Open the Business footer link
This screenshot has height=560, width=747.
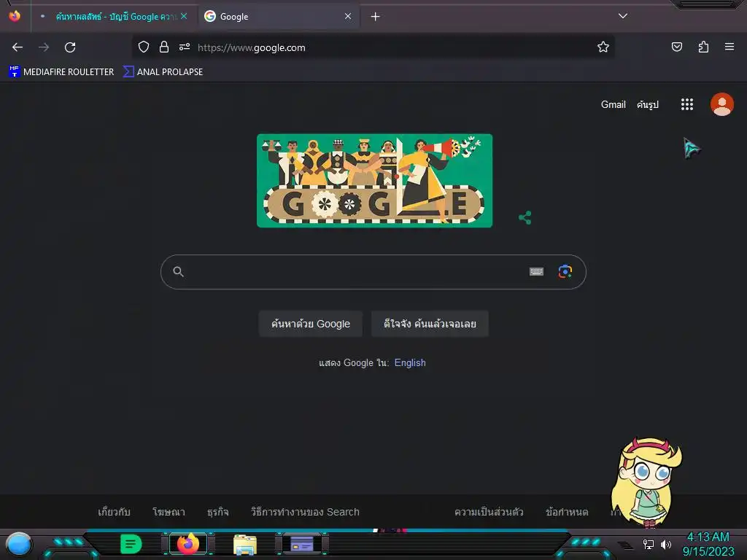click(217, 512)
